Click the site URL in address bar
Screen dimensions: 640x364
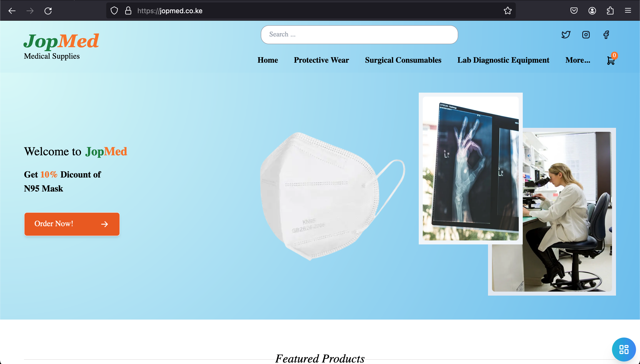(x=169, y=10)
